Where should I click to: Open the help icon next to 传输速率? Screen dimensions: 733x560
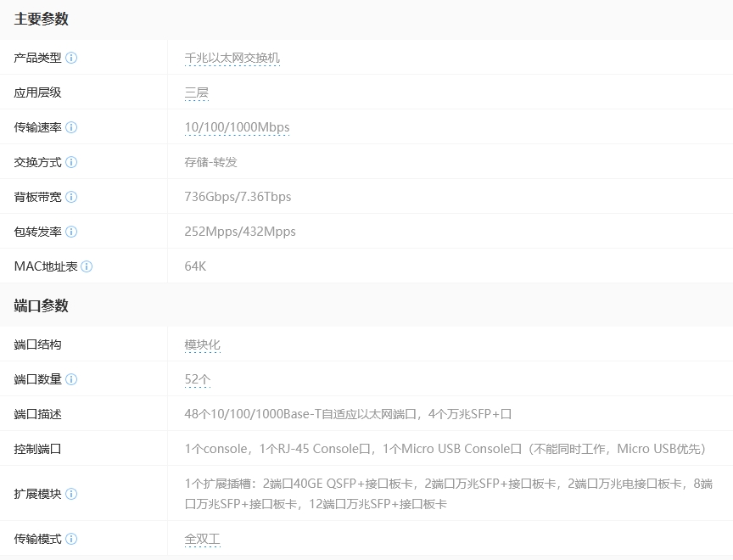(71, 127)
